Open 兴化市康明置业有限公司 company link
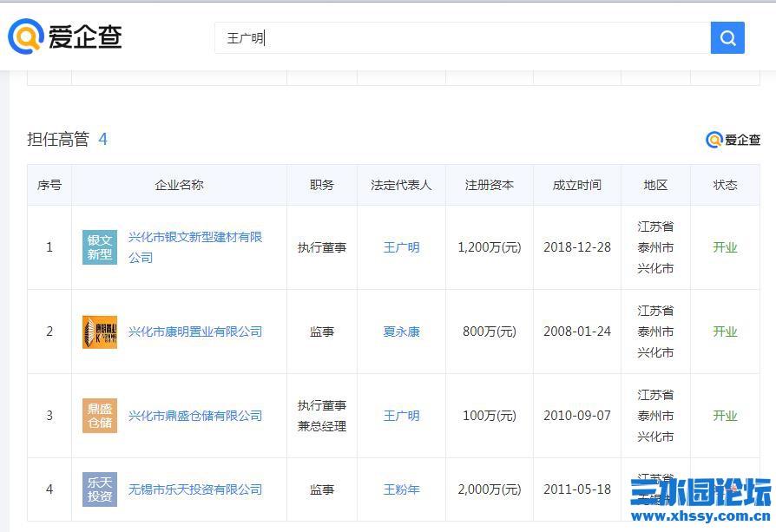Viewport: 776px width, 532px height. [195, 332]
